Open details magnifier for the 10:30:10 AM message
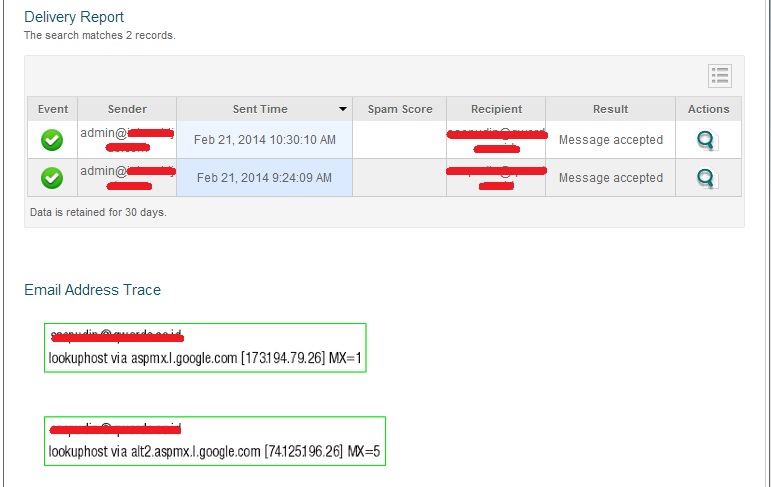This screenshot has height=487, width=771. click(707, 140)
